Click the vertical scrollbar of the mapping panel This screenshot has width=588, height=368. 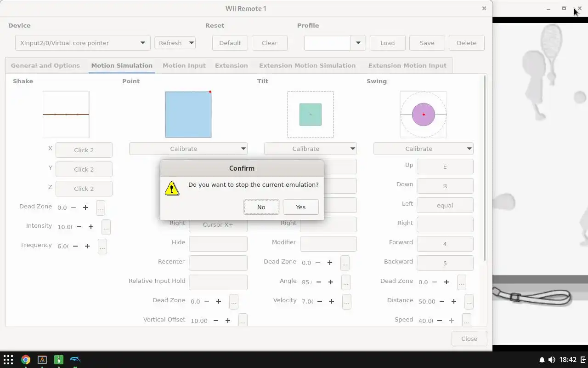click(x=485, y=168)
